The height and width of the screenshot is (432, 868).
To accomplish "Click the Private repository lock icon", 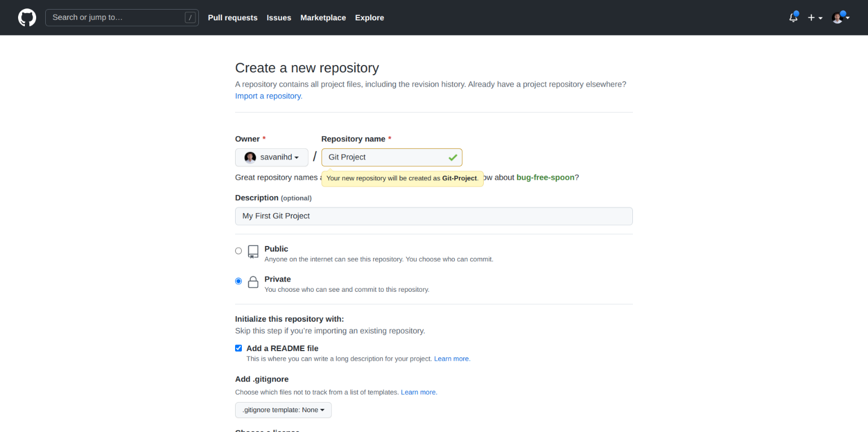I will click(x=253, y=282).
